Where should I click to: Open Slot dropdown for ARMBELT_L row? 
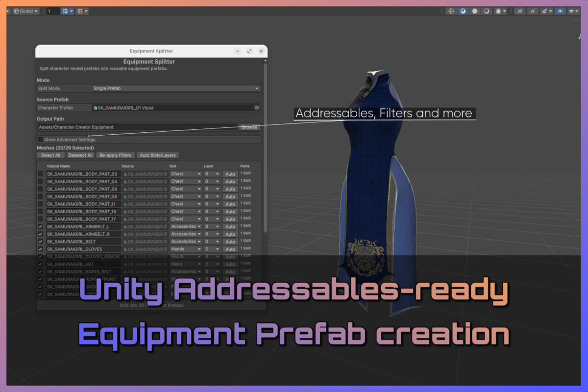(186, 226)
